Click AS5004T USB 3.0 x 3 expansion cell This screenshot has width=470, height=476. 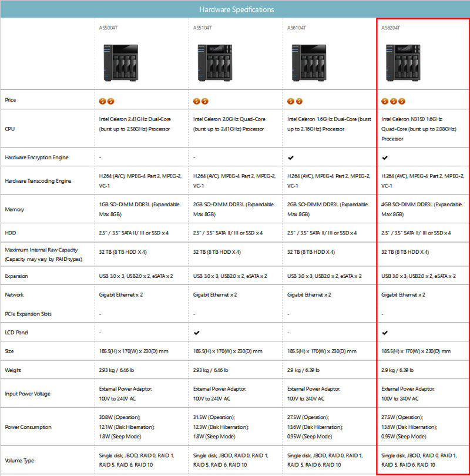point(136,276)
